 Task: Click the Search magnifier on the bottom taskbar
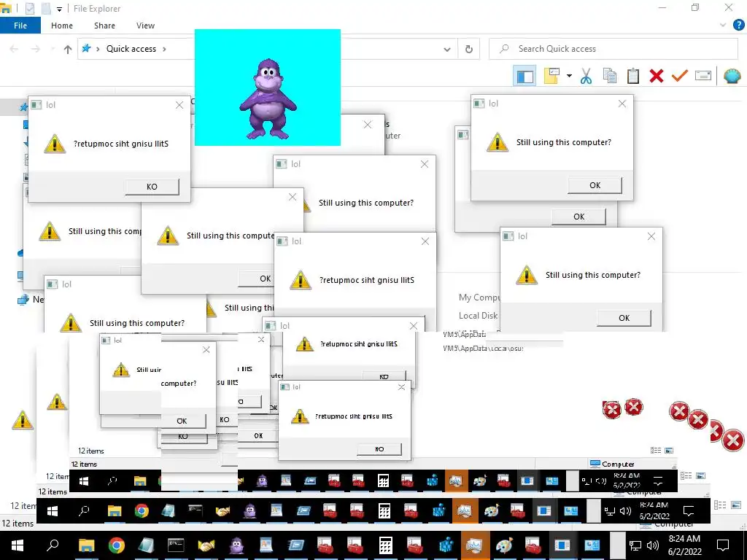[53, 545]
